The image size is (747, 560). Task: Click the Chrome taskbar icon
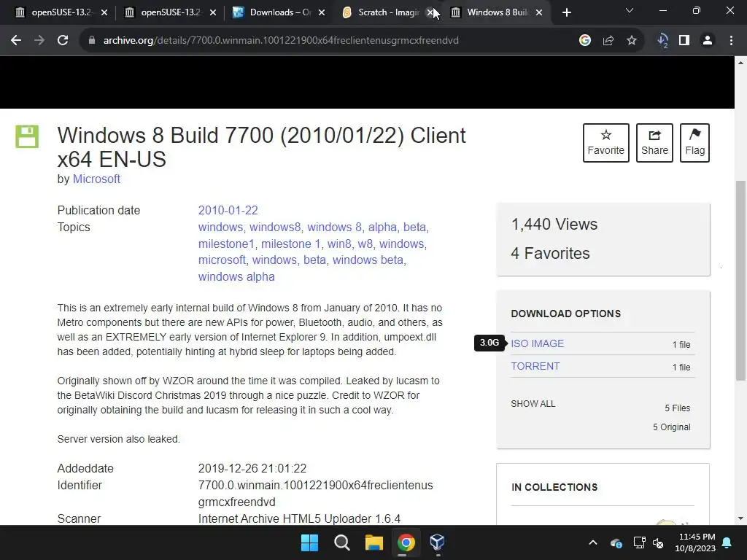click(406, 542)
